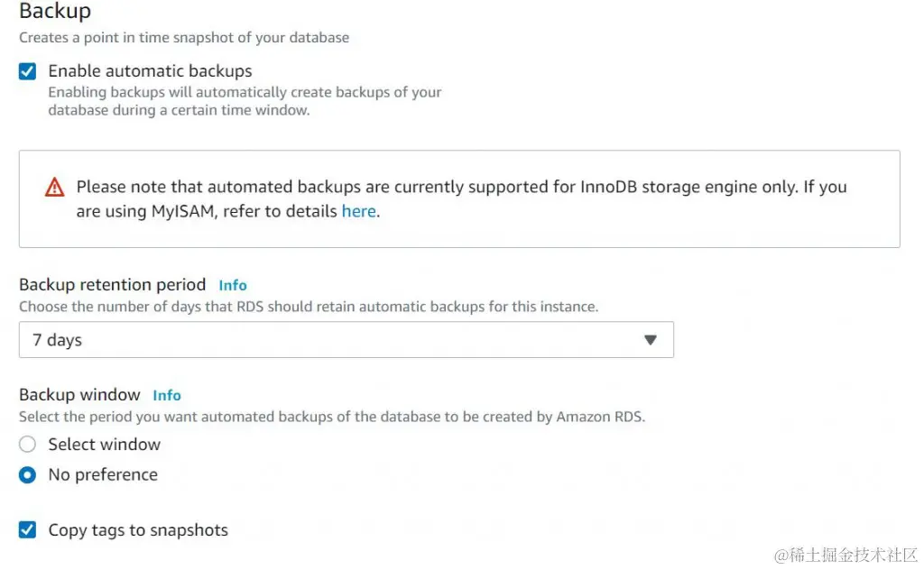Open Info link beside Backup window
The width and height of the screenshot is (924, 570).
click(x=167, y=395)
